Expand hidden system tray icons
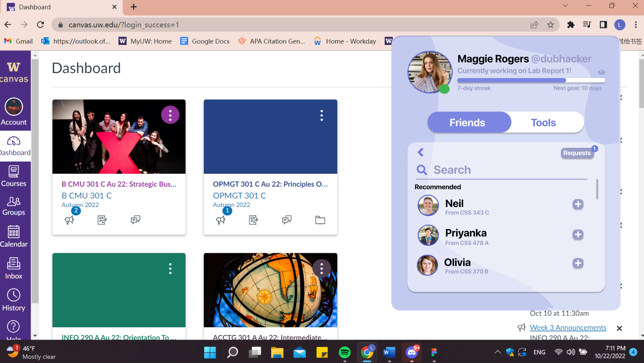 point(498,352)
